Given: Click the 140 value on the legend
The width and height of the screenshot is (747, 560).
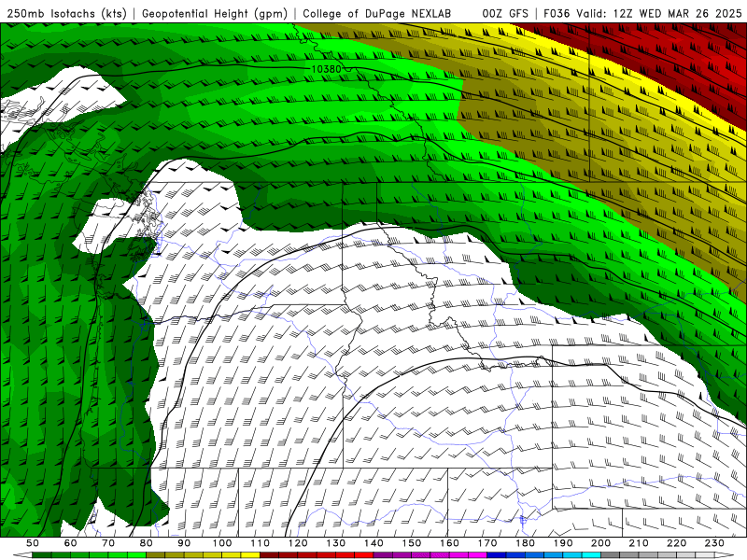Looking at the screenshot, I should point(373,543).
